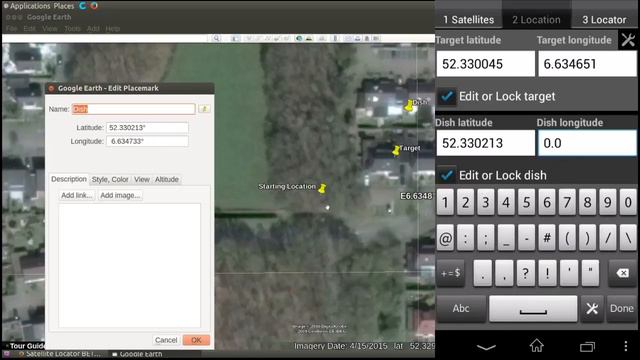
Task: Open the Help menu in Google Earth
Action: pyautogui.click(x=113, y=29)
